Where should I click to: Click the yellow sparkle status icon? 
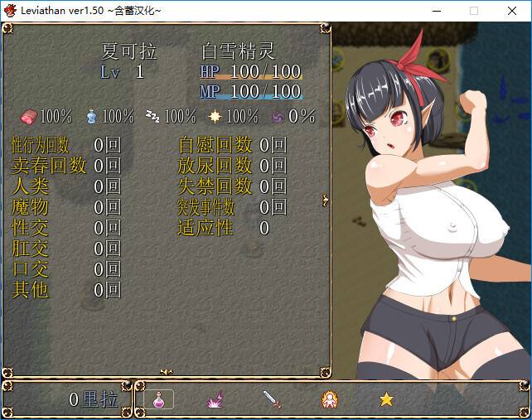[215, 116]
